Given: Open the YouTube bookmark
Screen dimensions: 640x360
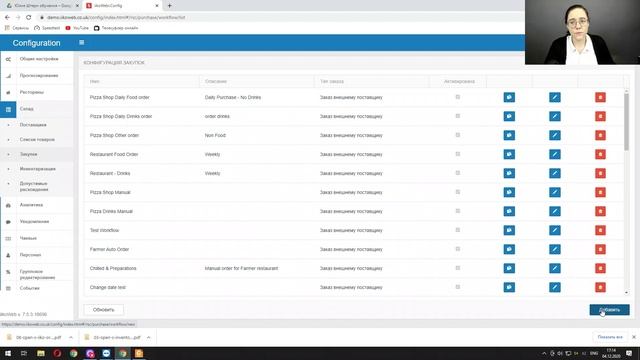Looking at the screenshot, I should click(x=77, y=28).
